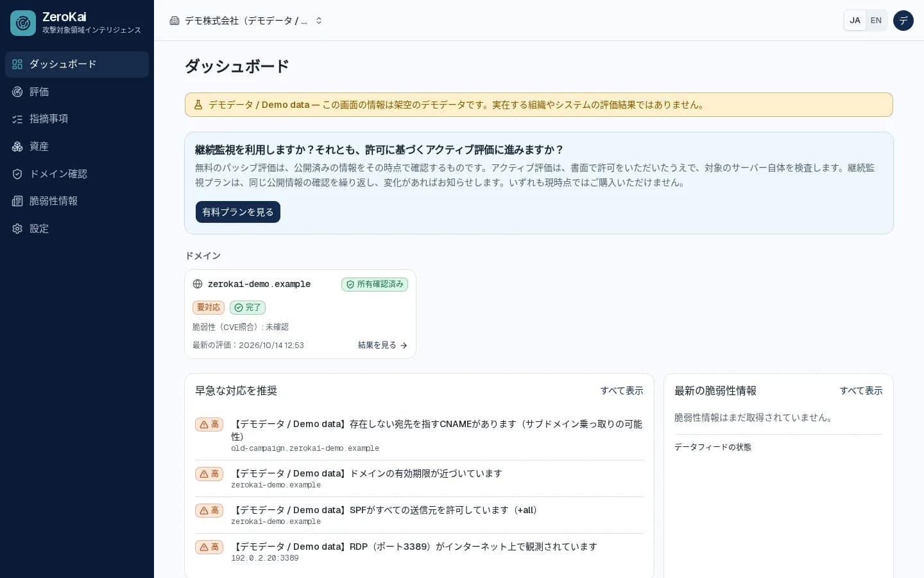Go to 評価 page
Screen dimensions: 924x578
[77, 92]
